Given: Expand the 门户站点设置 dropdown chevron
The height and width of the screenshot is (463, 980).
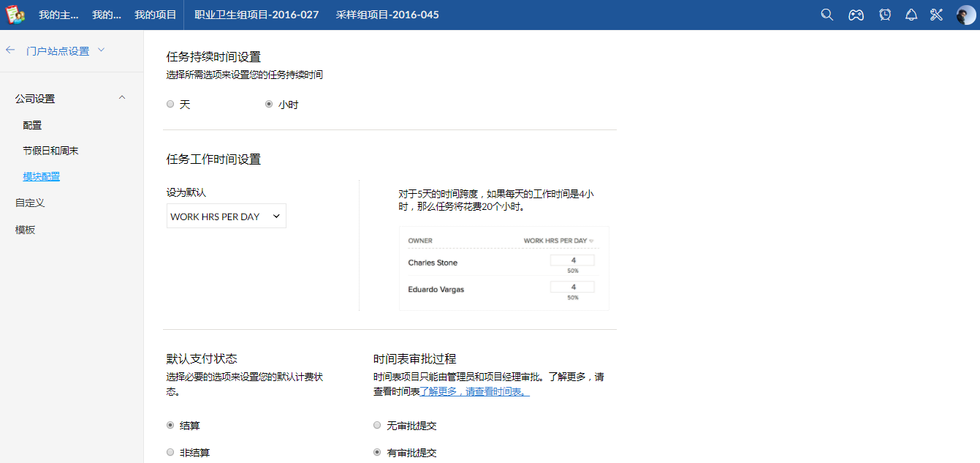Looking at the screenshot, I should [x=101, y=50].
